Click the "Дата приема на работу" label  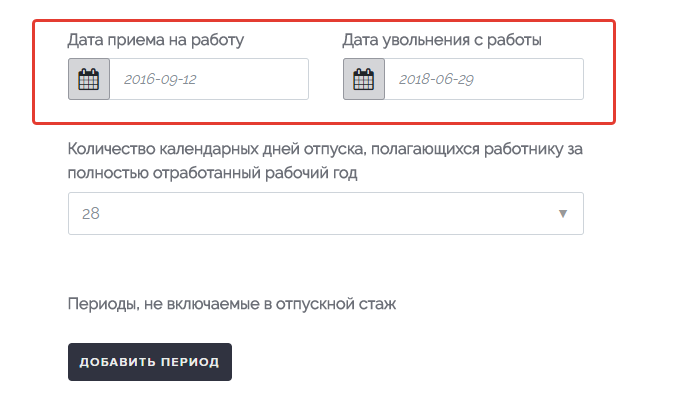click(156, 40)
